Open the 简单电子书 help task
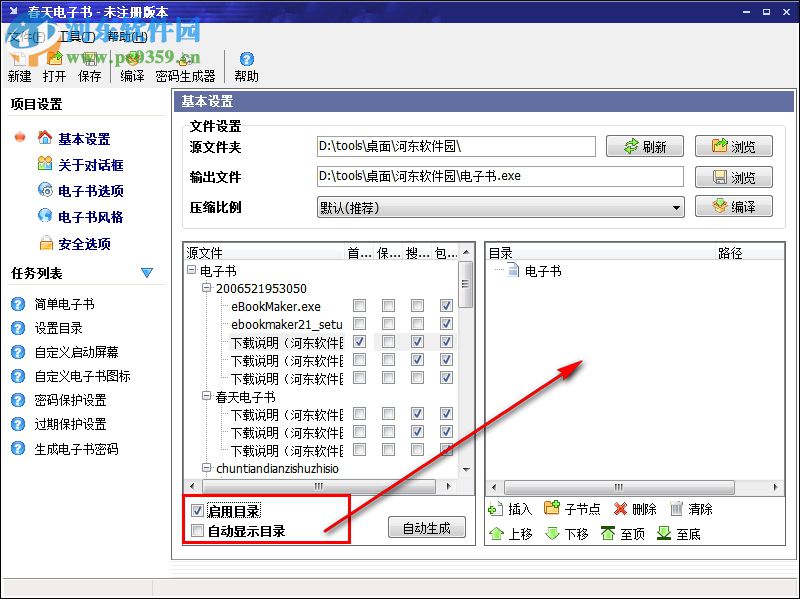The height and width of the screenshot is (599, 800). pos(64,304)
